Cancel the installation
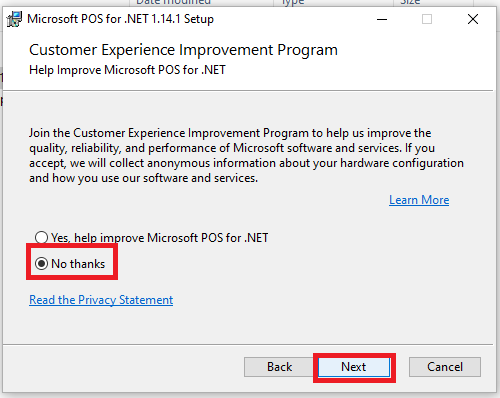Viewport: 500px width, 398px height. tap(445, 367)
